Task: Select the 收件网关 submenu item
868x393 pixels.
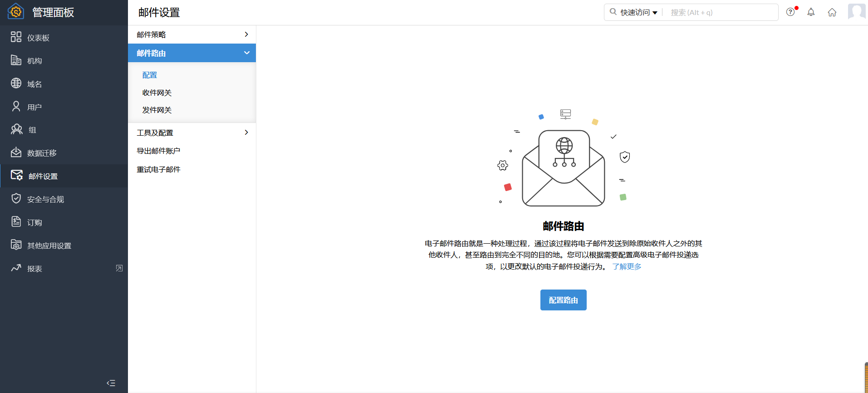Action: (x=157, y=93)
